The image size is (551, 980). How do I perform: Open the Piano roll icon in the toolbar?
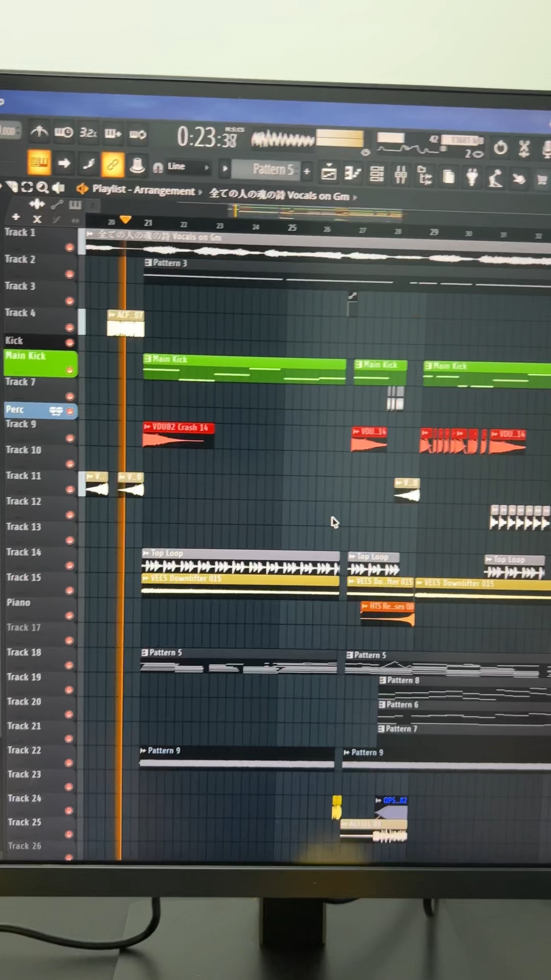[352, 174]
